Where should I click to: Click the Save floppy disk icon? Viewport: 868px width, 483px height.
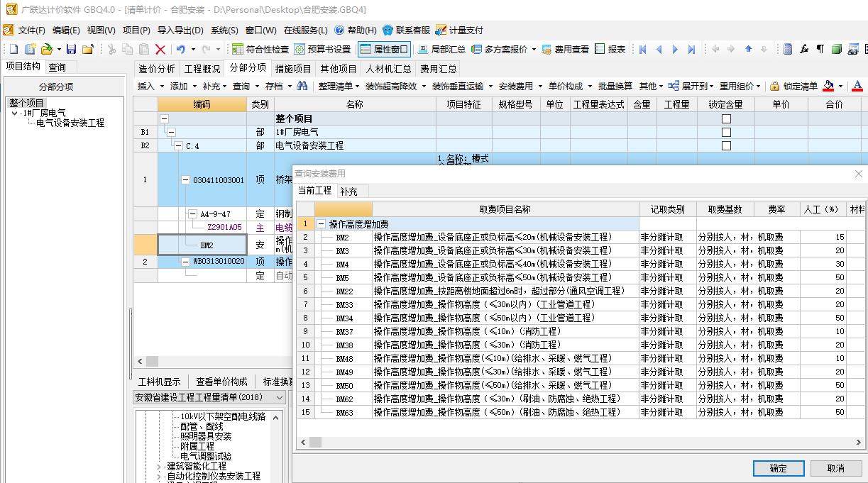72,49
